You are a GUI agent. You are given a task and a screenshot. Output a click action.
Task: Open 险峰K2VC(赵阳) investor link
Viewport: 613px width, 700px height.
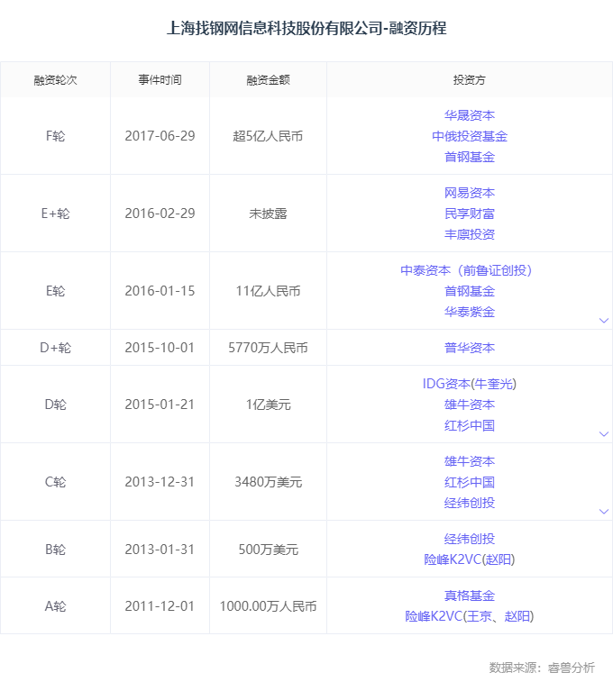coord(469,559)
